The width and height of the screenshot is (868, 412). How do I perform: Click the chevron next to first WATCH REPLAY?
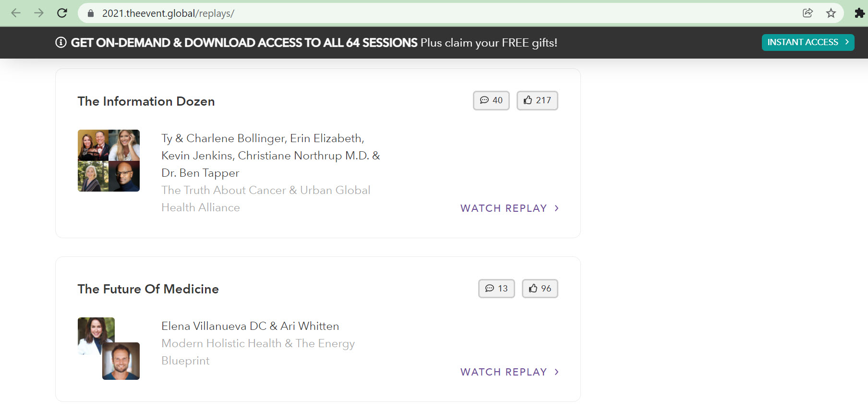point(557,208)
